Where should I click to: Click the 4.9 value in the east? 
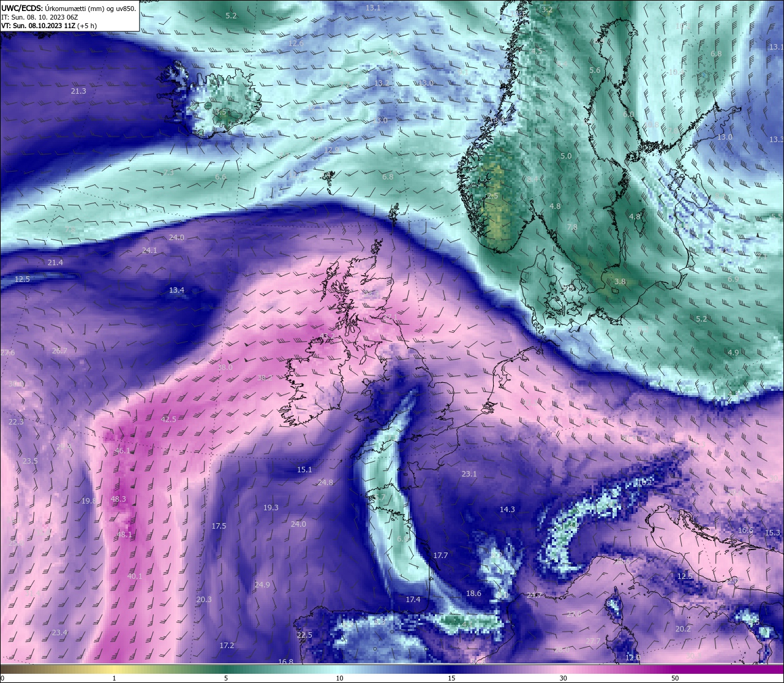[x=733, y=353]
